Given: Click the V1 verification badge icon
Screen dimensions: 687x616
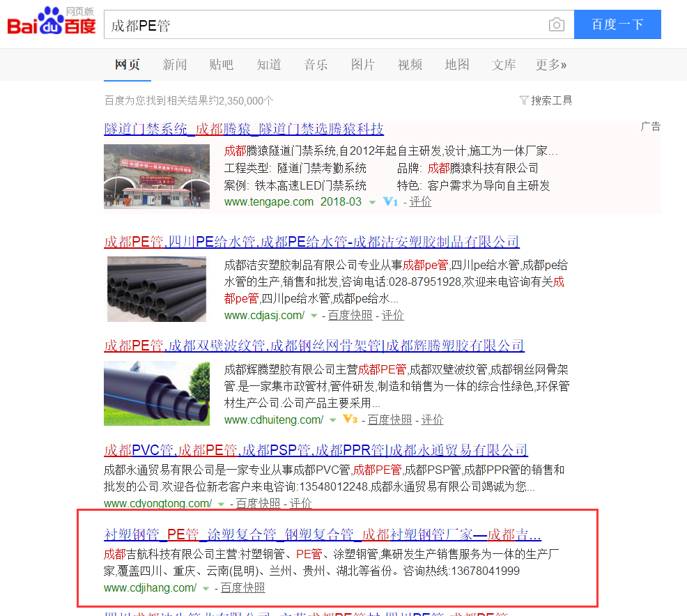Looking at the screenshot, I should pos(390,201).
